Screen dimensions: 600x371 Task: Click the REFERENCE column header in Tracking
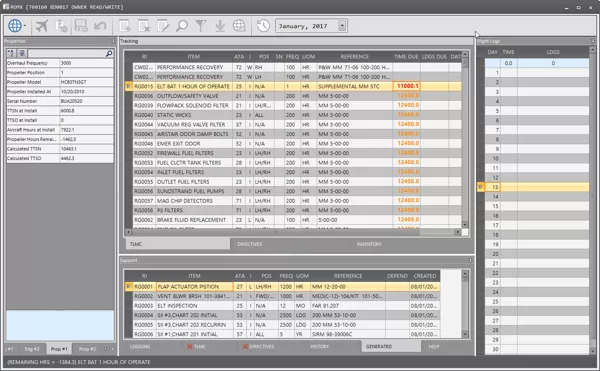tap(355, 57)
